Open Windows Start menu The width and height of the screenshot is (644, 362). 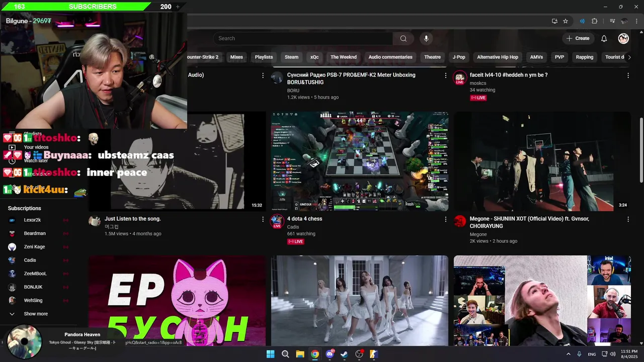pyautogui.click(x=270, y=354)
